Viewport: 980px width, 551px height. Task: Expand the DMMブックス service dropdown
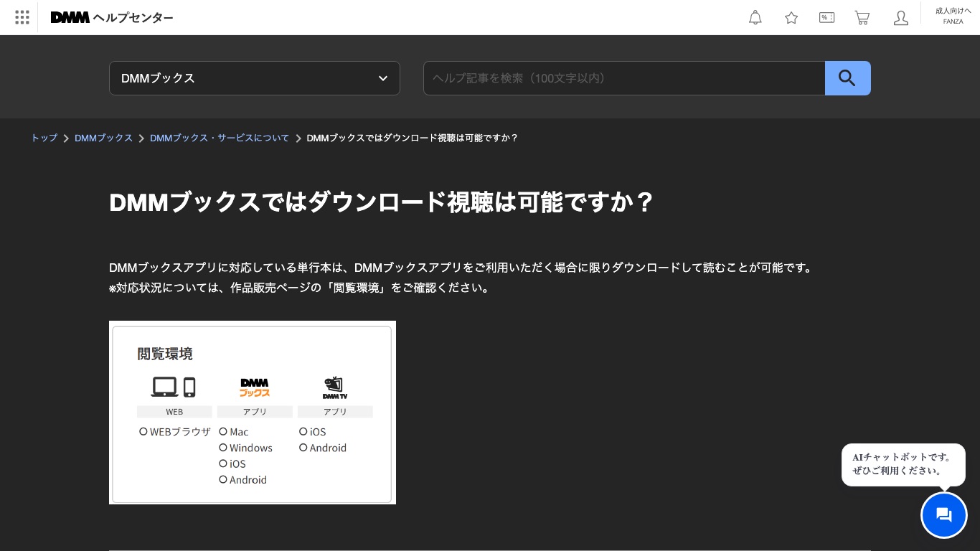point(255,78)
